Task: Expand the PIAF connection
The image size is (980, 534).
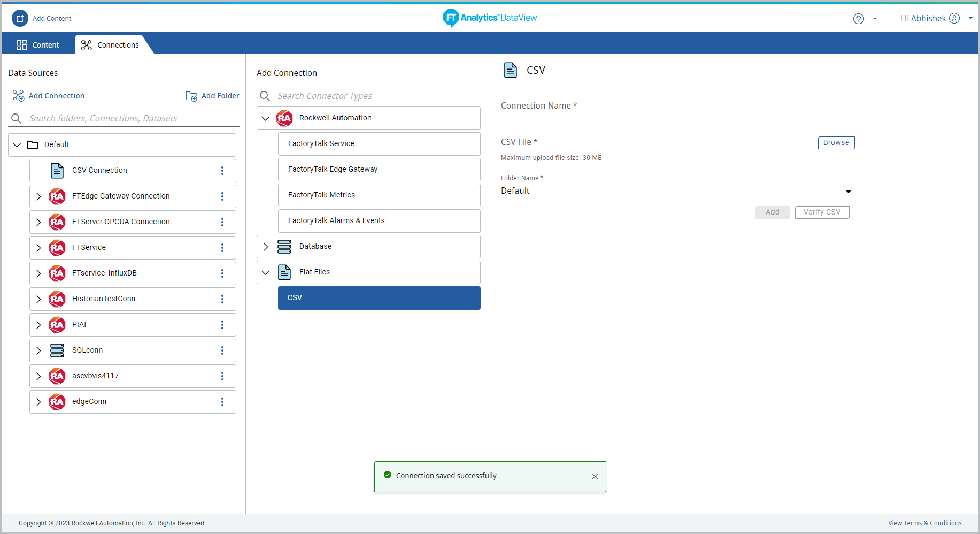Action: tap(38, 325)
